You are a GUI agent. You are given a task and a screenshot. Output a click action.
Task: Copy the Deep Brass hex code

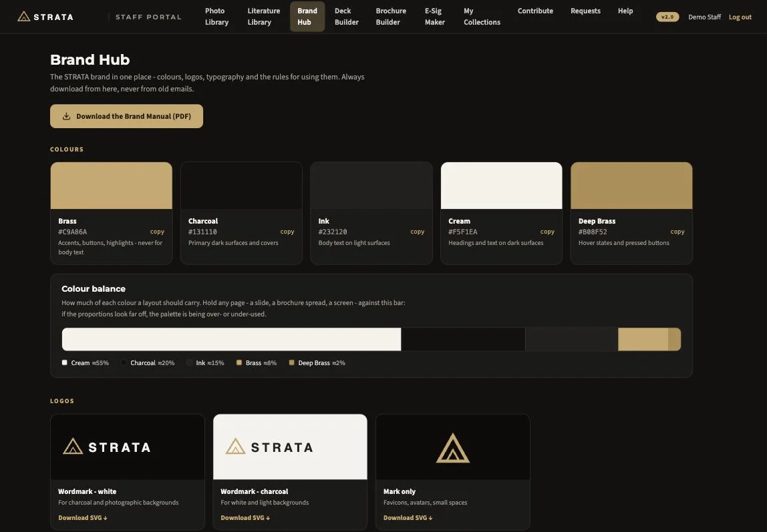coord(677,232)
